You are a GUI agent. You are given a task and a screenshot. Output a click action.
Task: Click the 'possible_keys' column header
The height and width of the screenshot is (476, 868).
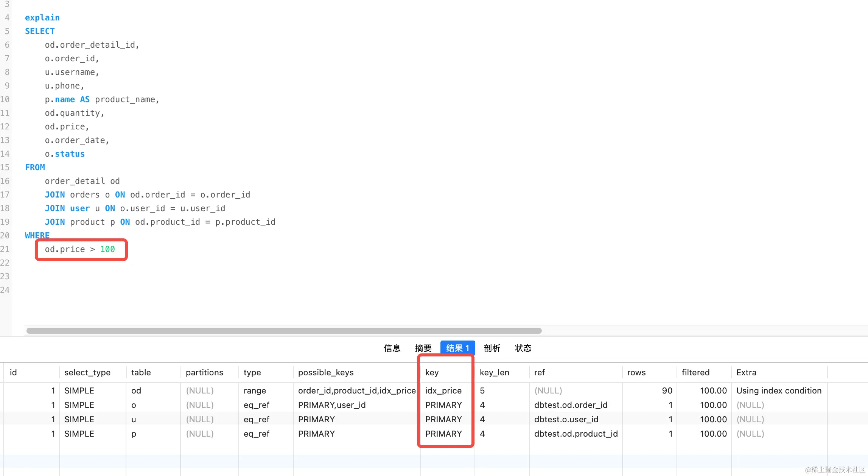click(325, 372)
